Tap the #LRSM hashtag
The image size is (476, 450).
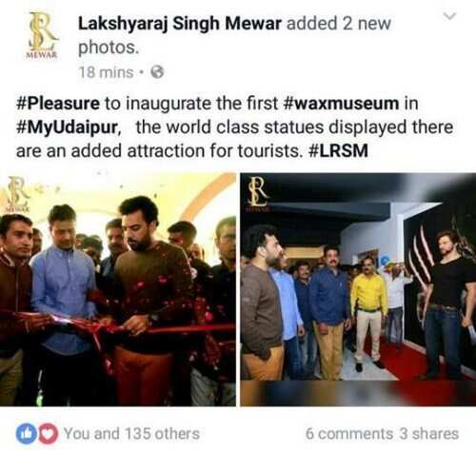click(338, 150)
